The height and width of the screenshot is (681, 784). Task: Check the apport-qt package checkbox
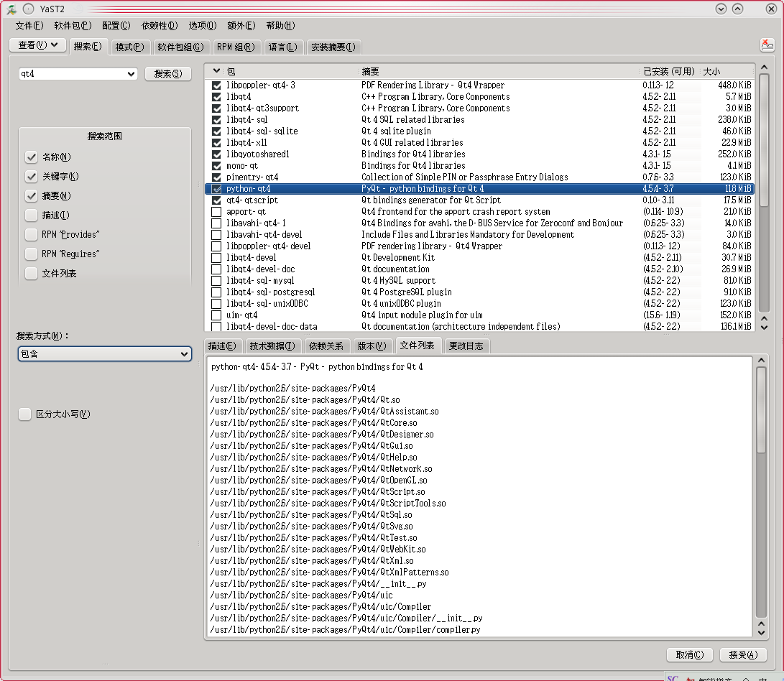(x=216, y=212)
